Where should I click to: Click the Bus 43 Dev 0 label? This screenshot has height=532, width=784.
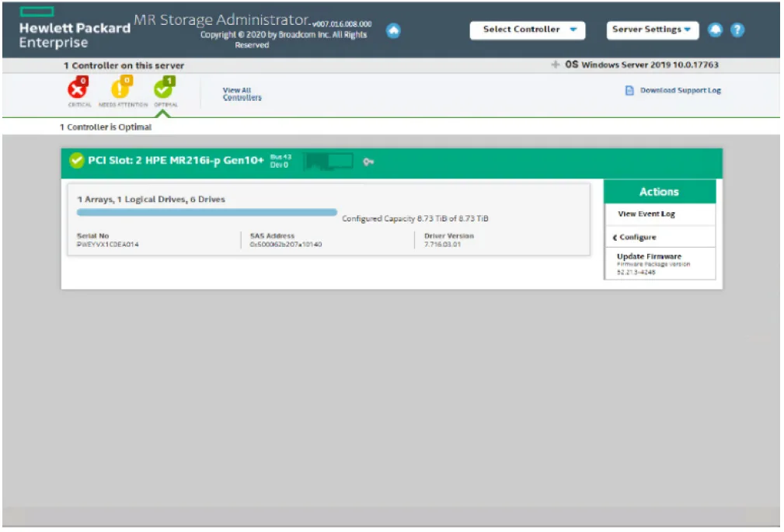coord(280,161)
